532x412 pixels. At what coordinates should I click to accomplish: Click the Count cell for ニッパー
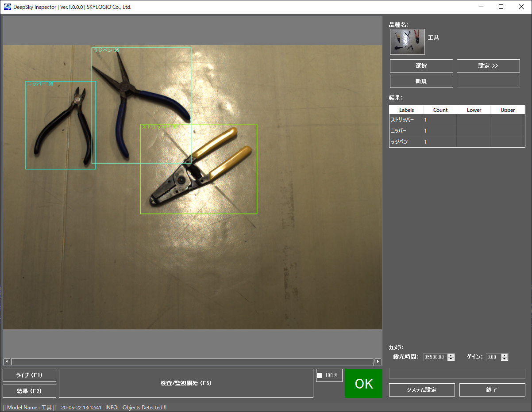click(440, 131)
